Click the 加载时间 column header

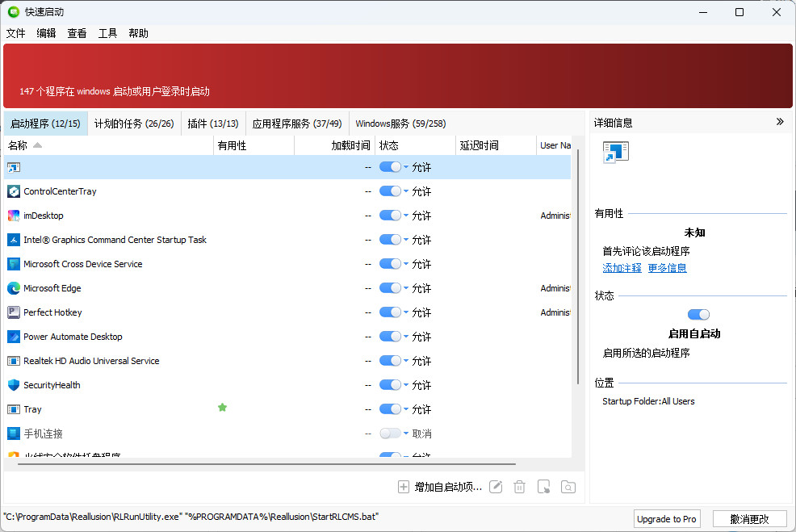(335, 145)
